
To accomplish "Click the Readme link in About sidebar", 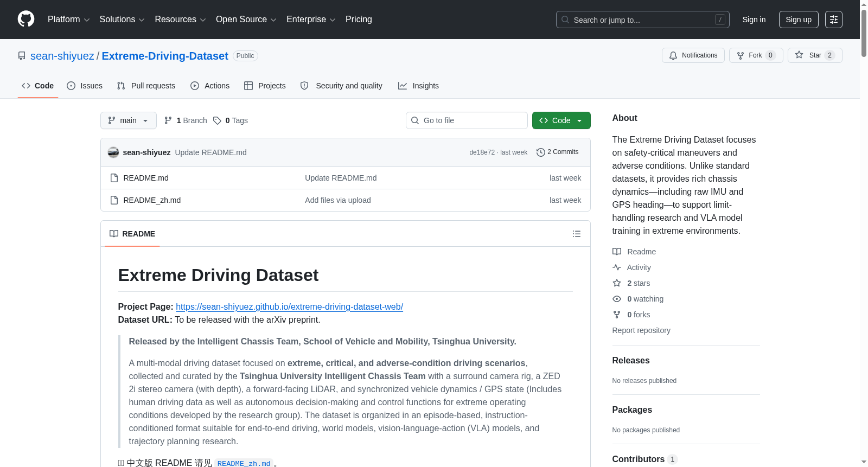I will coord(641,252).
